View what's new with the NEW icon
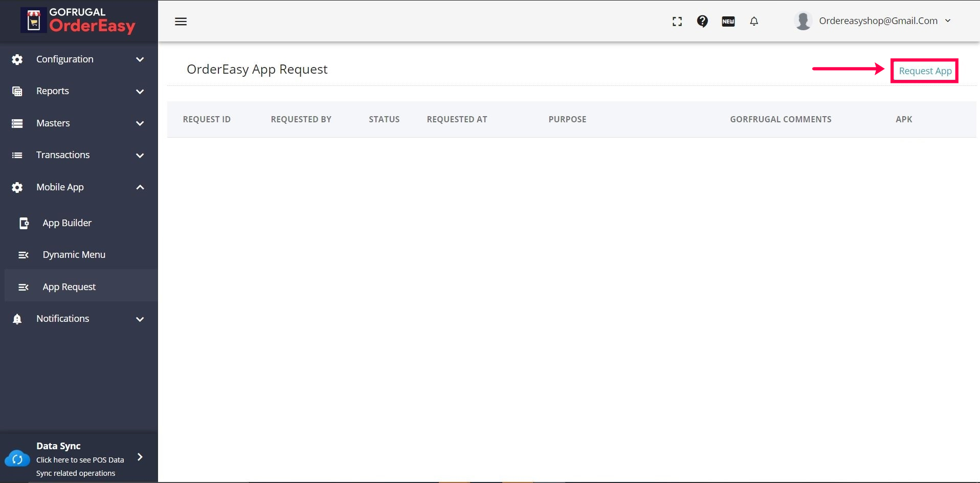 [728, 21]
